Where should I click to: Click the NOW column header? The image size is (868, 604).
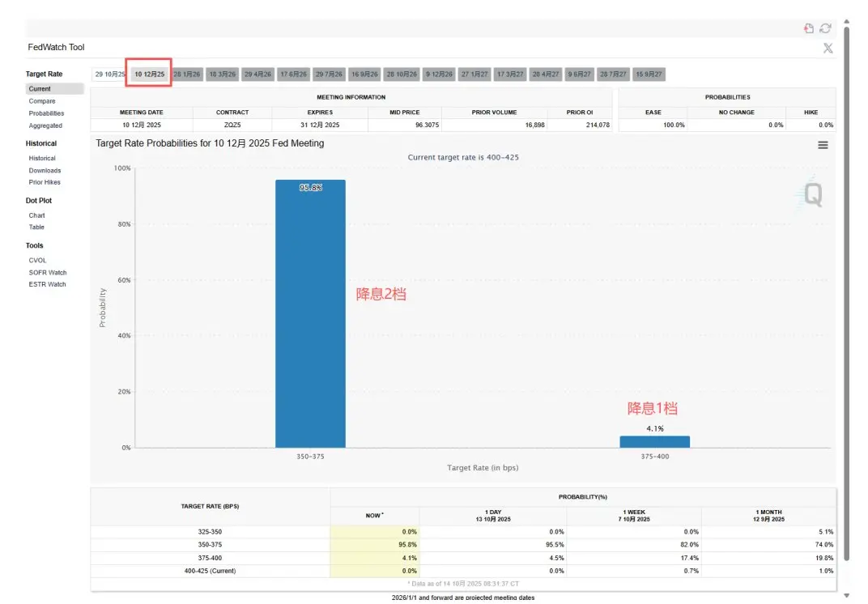(375, 516)
